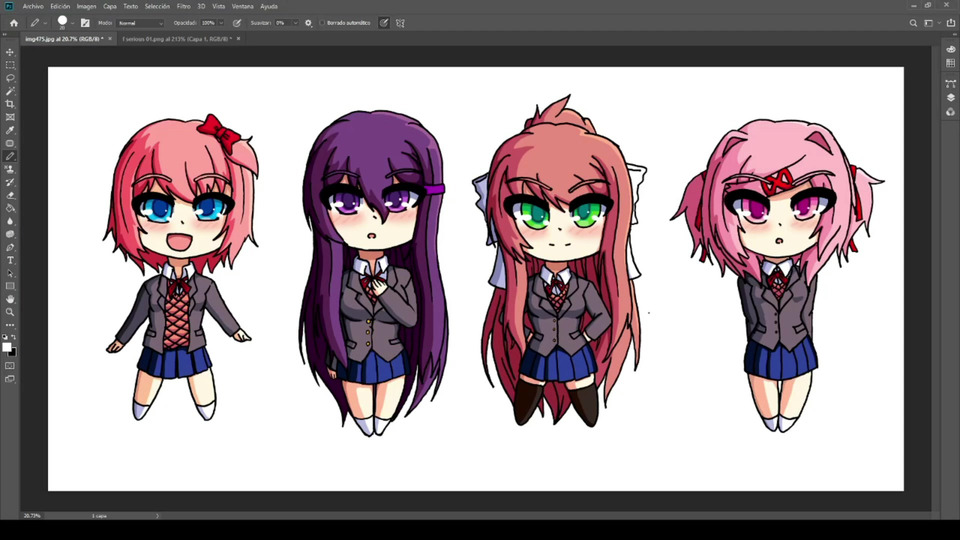The width and height of the screenshot is (960, 540).
Task: Open the foreground color picker swatch
Action: pyautogui.click(x=6, y=347)
